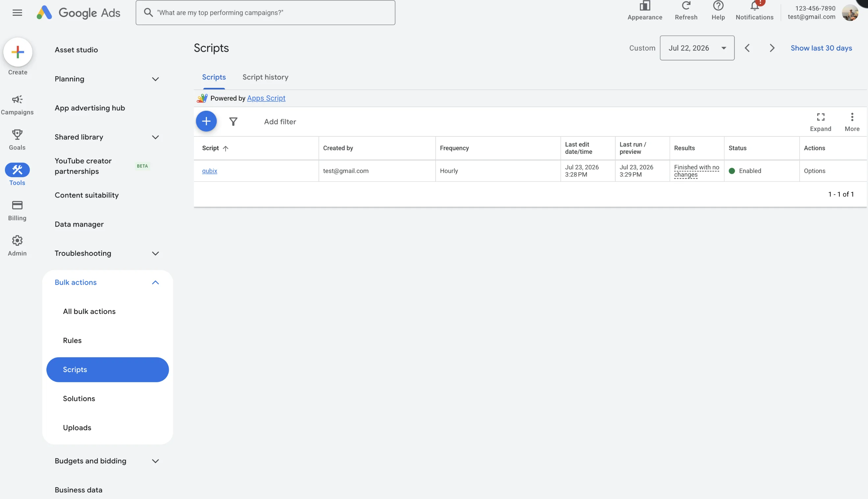Viewport: 868px width, 499px height.
Task: Open the More options menu
Action: 852,122
